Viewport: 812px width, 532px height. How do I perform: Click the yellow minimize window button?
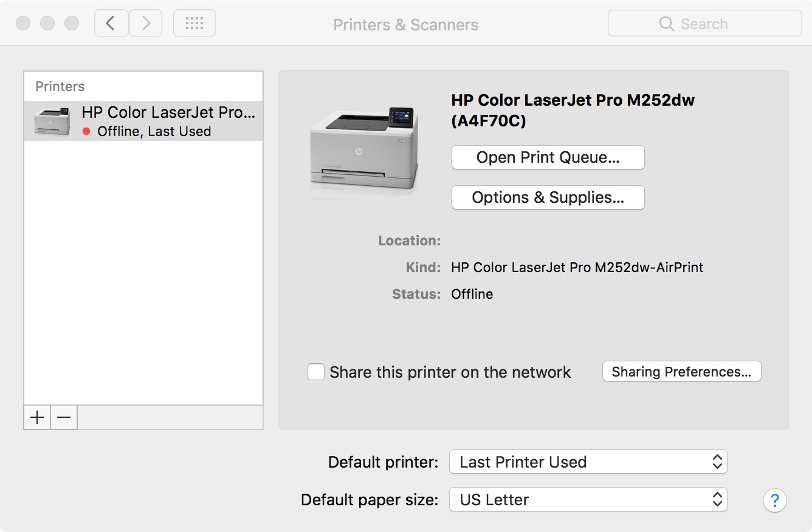click(47, 24)
